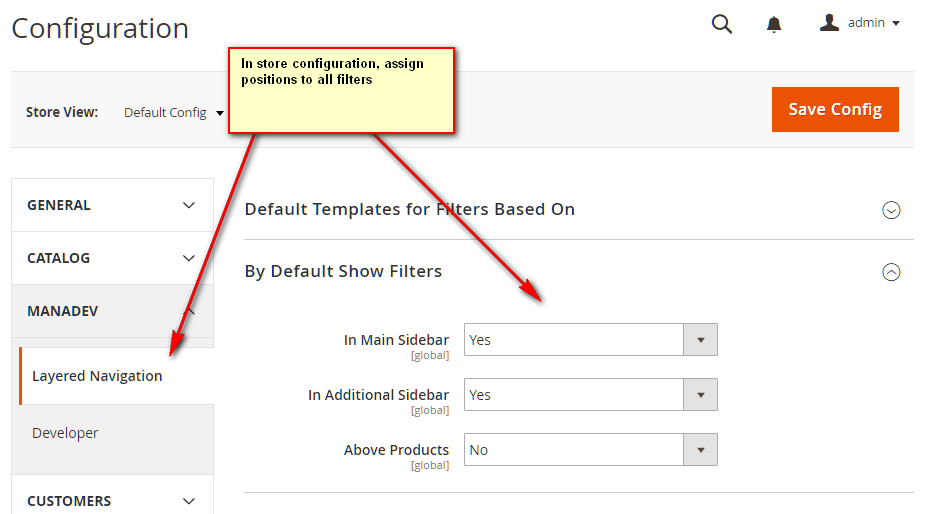Expand the GENERAL configuration section
Screen dimensions: 934x514
pos(112,205)
